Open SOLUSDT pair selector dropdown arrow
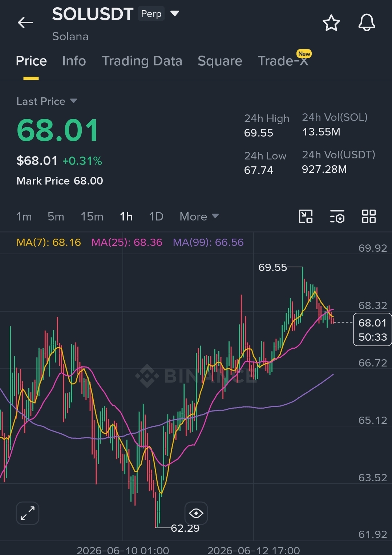The image size is (392, 555). [175, 14]
